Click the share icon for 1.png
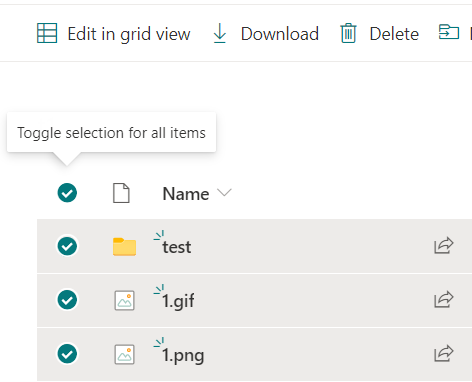This screenshot has height=382, width=472. pyautogui.click(x=444, y=353)
